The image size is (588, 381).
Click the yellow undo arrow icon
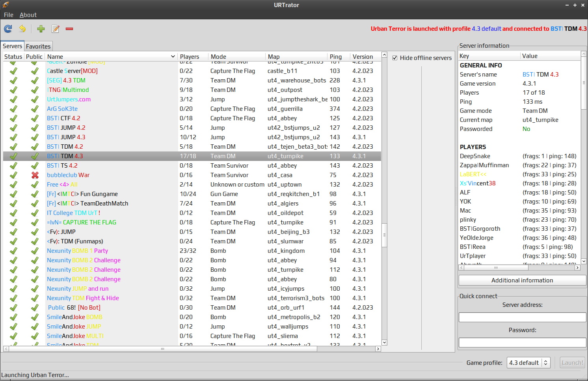(x=22, y=29)
